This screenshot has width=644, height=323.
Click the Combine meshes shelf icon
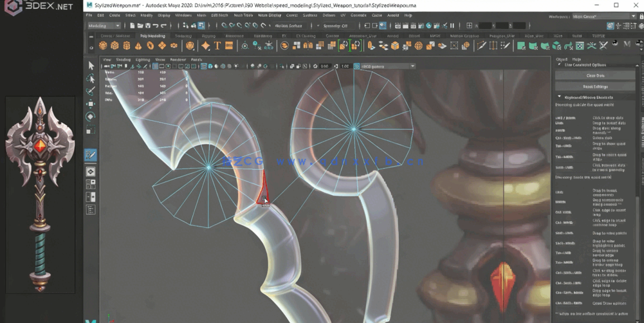[284, 46]
